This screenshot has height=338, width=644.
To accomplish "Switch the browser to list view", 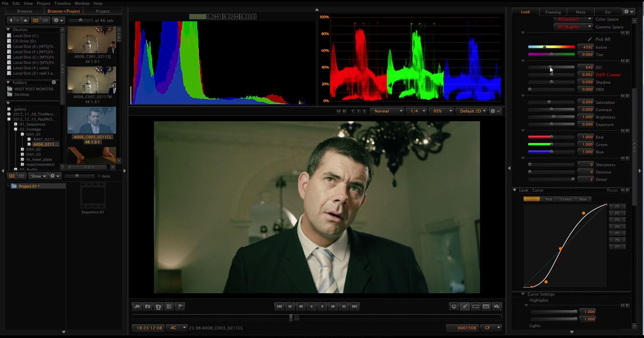I will coord(45,20).
